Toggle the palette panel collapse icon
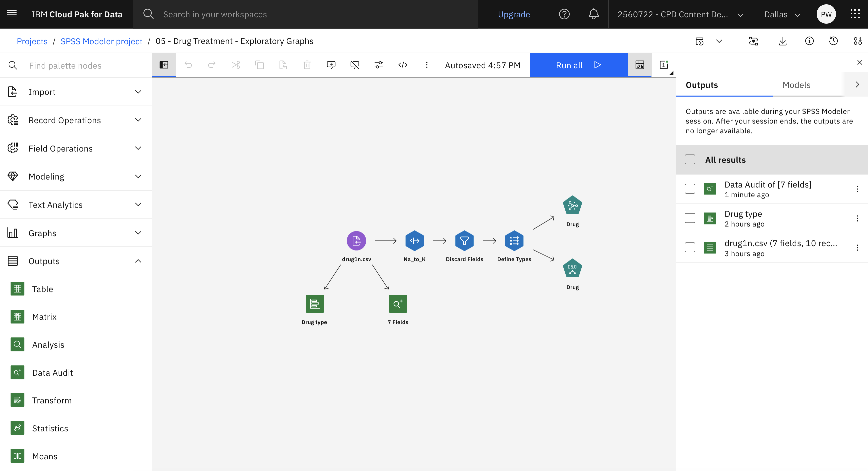This screenshot has width=868, height=471. pyautogui.click(x=164, y=65)
